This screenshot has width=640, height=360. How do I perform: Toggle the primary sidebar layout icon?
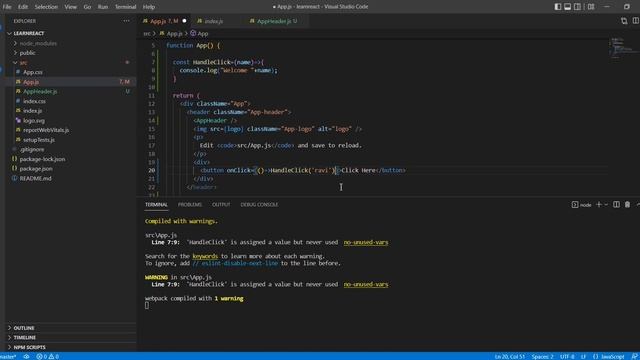pyautogui.click(x=558, y=7)
